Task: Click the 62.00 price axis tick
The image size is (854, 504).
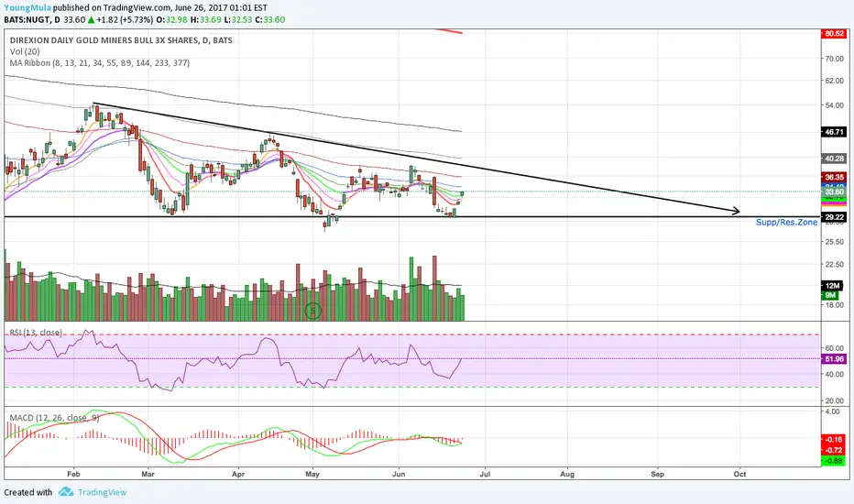Action: [835, 81]
